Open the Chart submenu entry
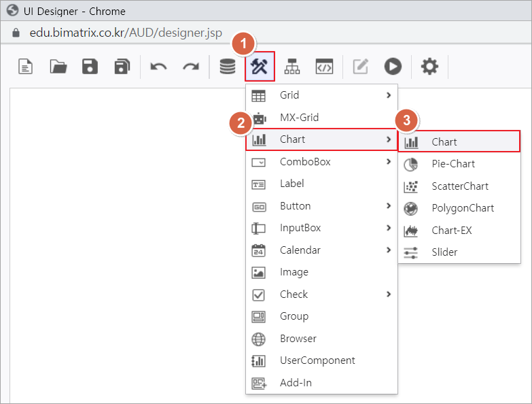This screenshot has width=532, height=404. (321, 139)
